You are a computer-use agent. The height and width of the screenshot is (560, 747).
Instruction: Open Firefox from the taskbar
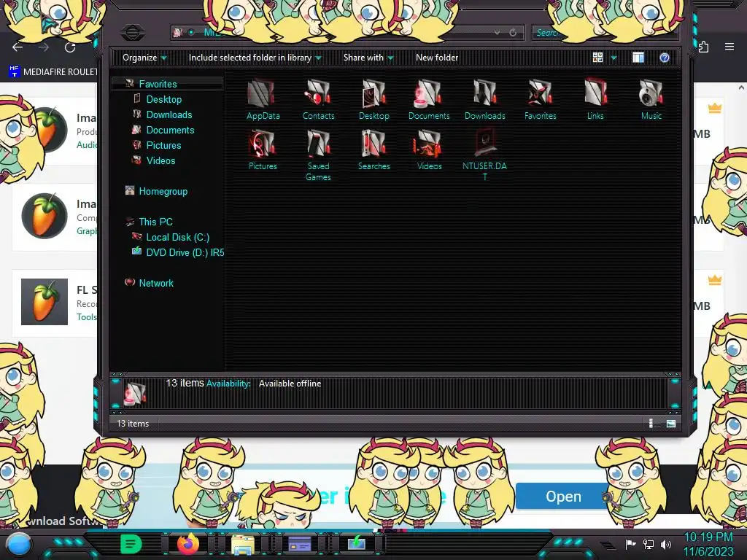(x=188, y=543)
